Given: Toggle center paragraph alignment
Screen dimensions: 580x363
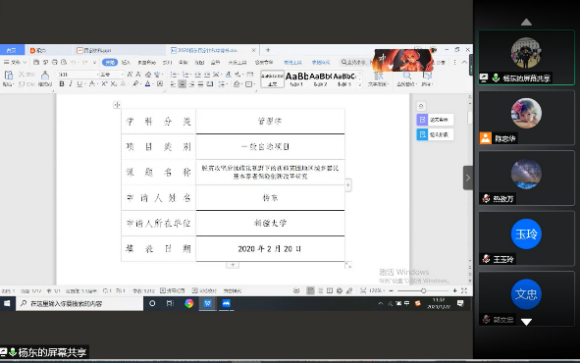Looking at the screenshot, I should (x=182, y=84).
